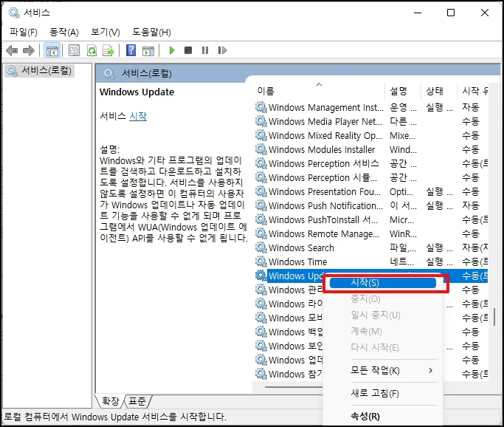Click the Refresh toolbar icon

click(x=92, y=50)
